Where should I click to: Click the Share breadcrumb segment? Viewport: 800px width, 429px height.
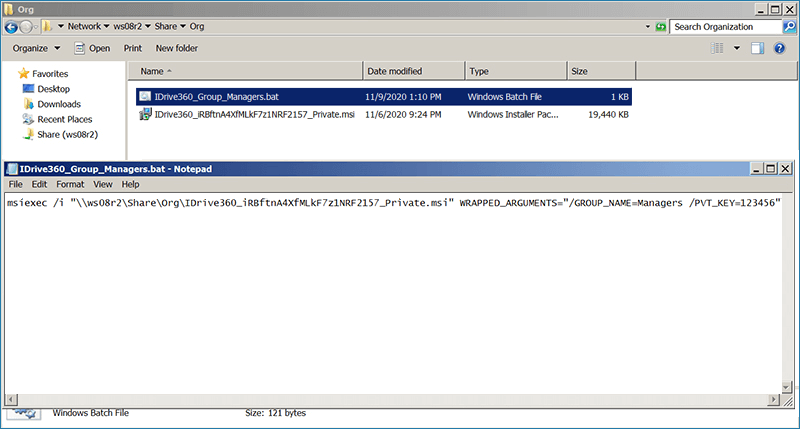pyautogui.click(x=165, y=27)
